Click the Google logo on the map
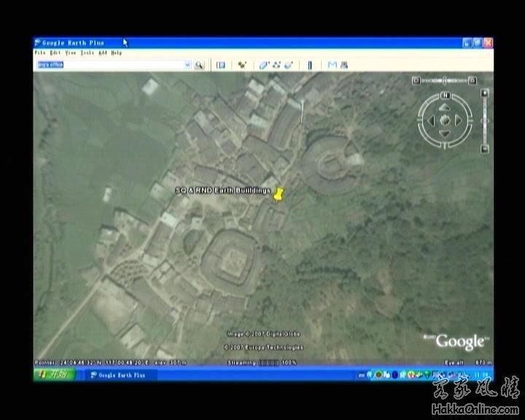This screenshot has width=525, height=420. click(x=460, y=342)
